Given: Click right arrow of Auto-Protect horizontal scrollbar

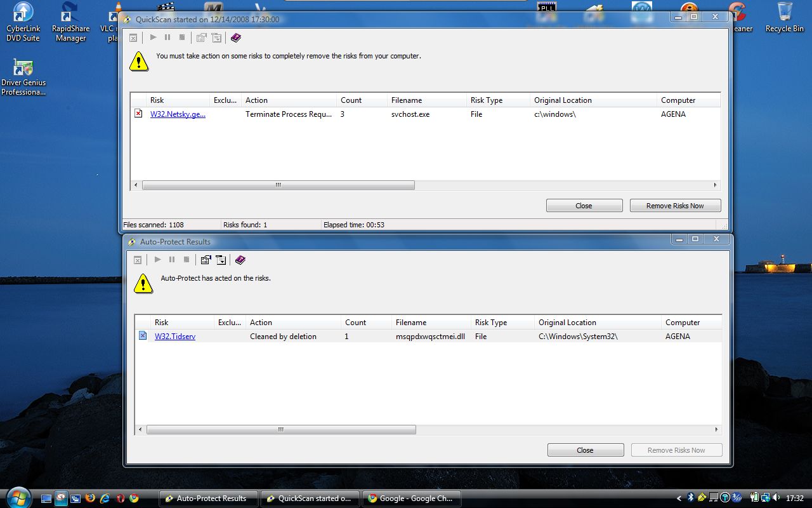Looking at the screenshot, I should point(717,430).
